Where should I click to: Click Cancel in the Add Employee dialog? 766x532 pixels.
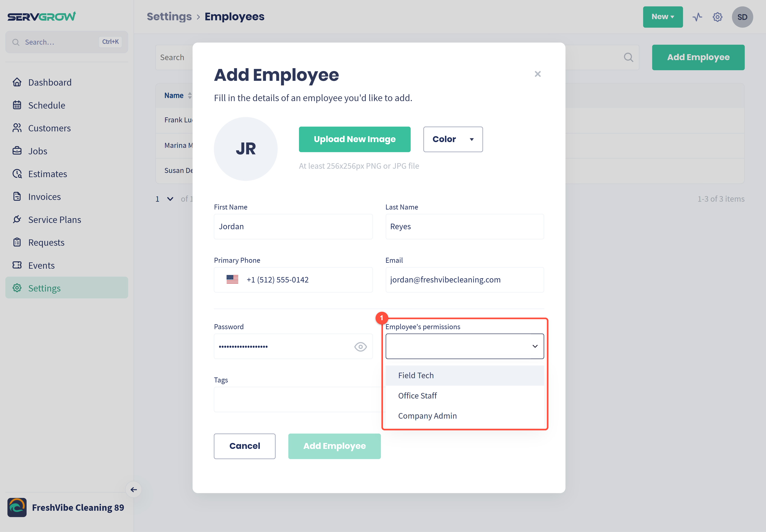(x=244, y=446)
